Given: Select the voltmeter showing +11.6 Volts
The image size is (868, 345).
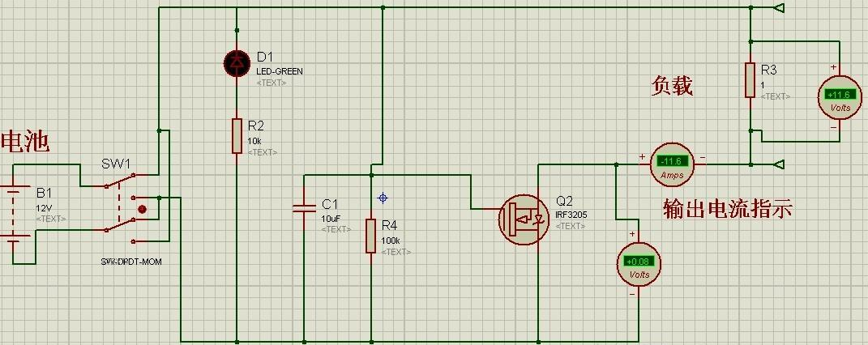Looking at the screenshot, I should [x=840, y=96].
